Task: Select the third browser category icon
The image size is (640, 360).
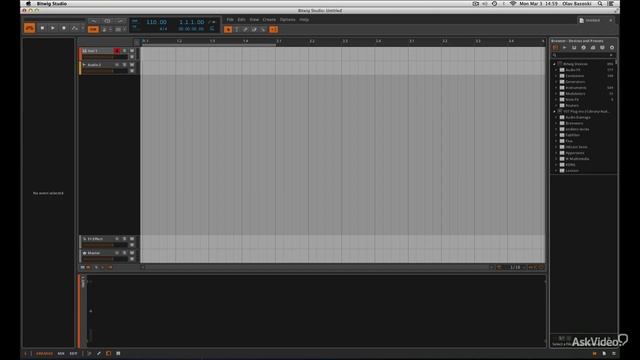Action: (574, 48)
